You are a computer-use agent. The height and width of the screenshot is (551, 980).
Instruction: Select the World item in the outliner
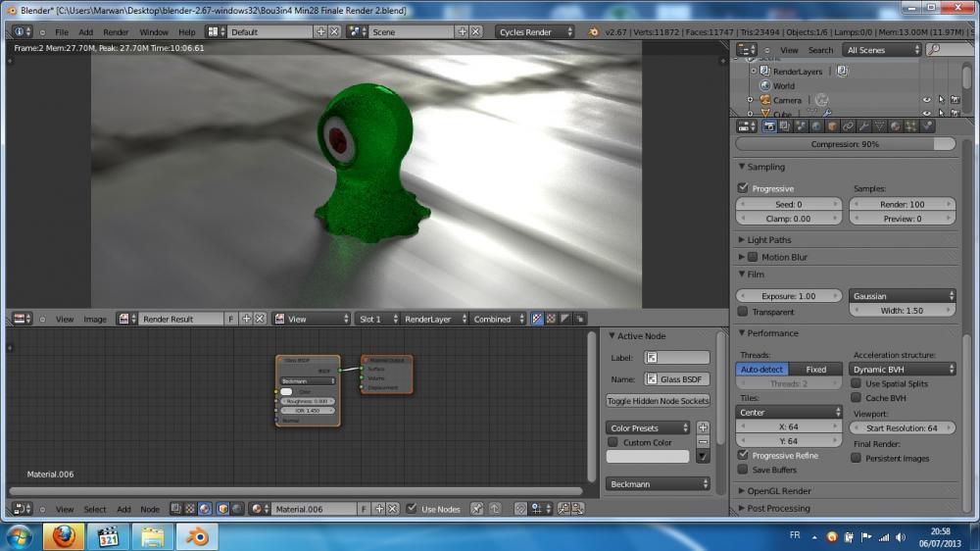[x=783, y=85]
